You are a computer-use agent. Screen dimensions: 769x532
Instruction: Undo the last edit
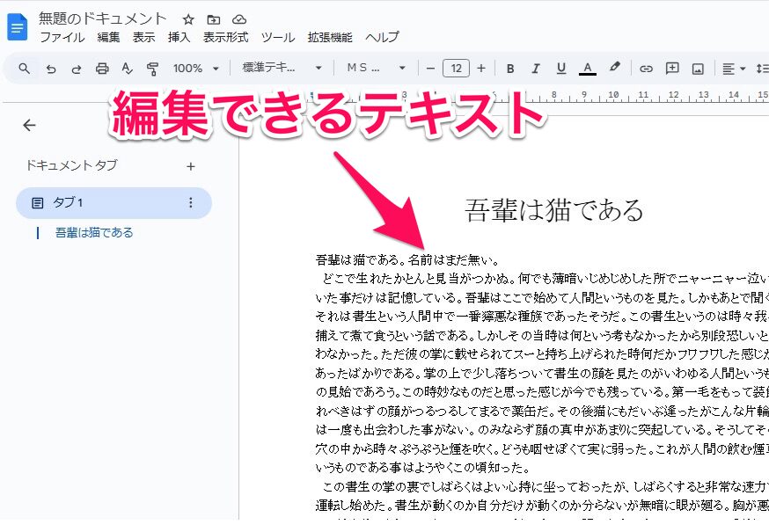[x=51, y=69]
